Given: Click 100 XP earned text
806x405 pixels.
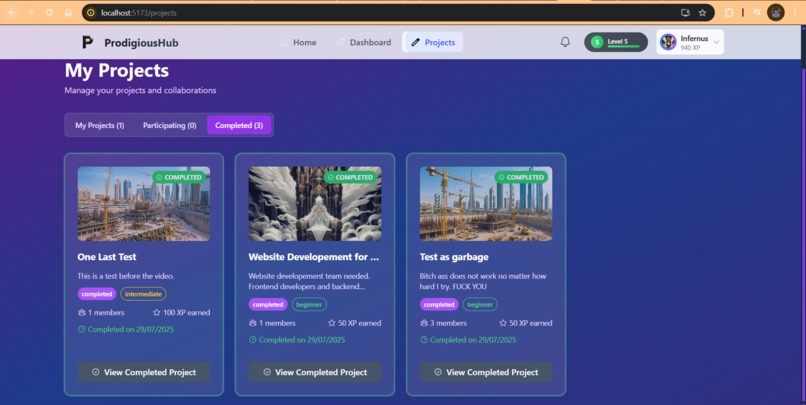Looking at the screenshot, I should click(187, 312).
